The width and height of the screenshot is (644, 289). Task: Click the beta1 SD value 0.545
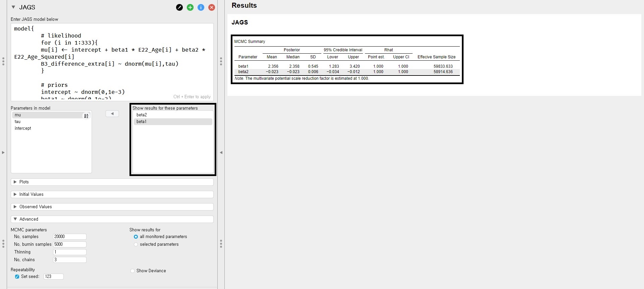(313, 66)
